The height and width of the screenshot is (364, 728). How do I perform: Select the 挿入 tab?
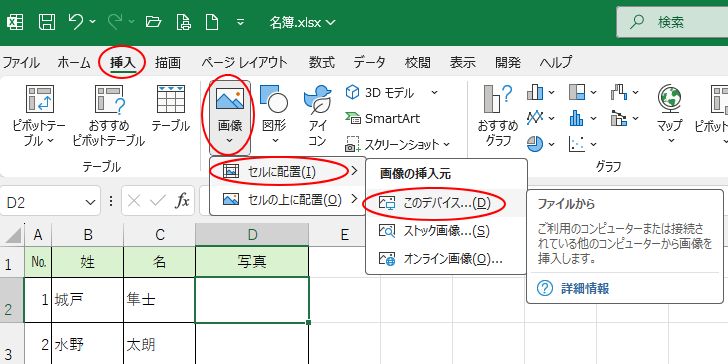coord(123,62)
